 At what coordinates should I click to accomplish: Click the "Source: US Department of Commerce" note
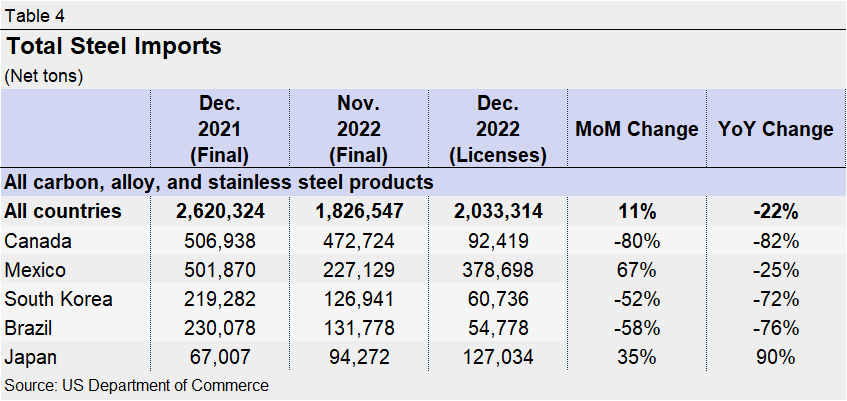coord(136,385)
